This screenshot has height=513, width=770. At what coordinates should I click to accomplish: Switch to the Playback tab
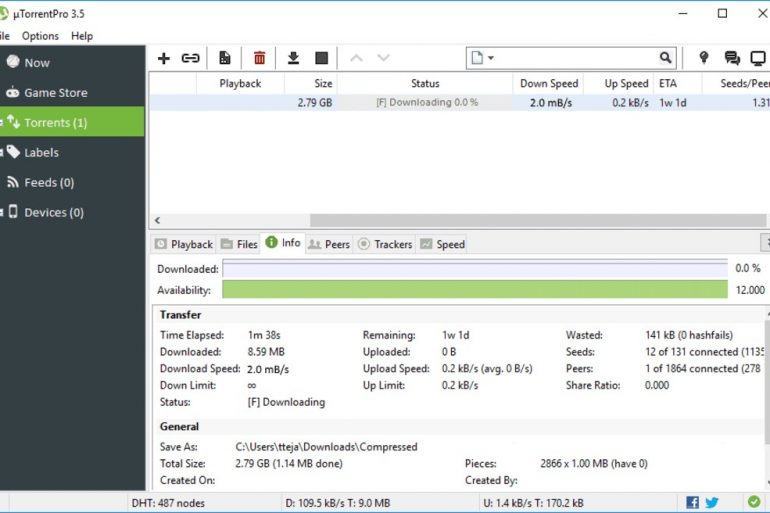[184, 244]
